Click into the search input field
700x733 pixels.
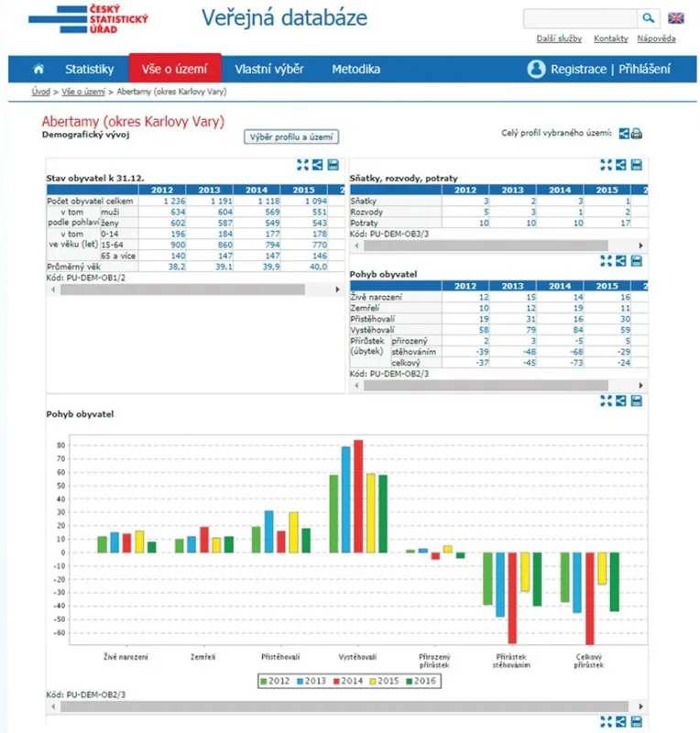point(580,18)
